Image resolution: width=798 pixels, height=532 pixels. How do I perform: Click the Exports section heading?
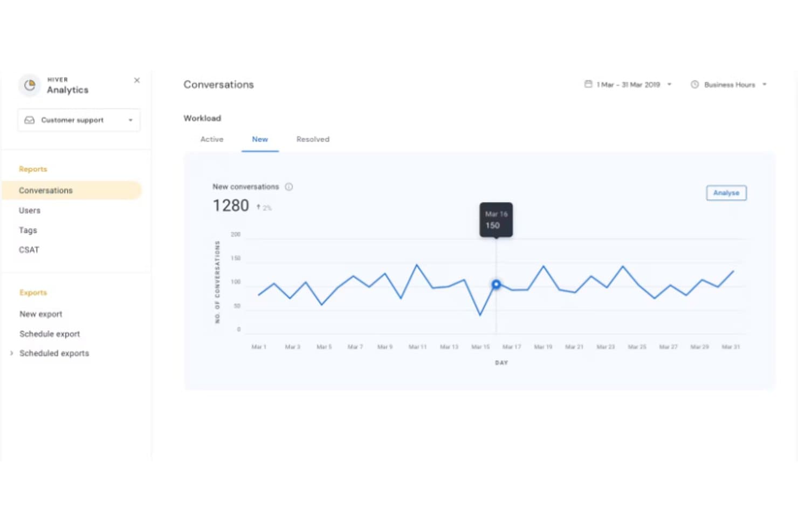point(33,293)
